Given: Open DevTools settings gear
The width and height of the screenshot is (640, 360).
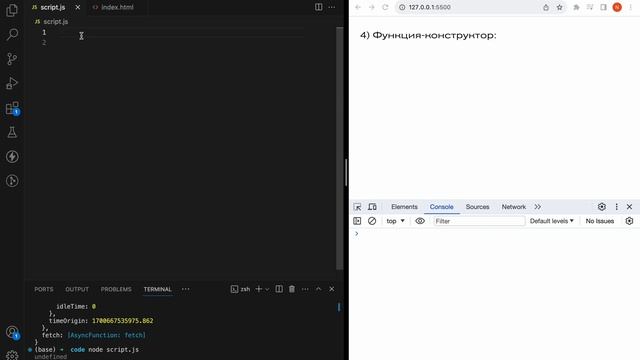Looking at the screenshot, I should [602, 207].
